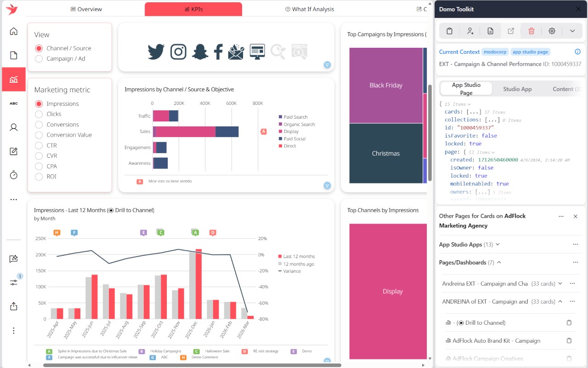Click the document page icon in sidebar

coord(14,56)
